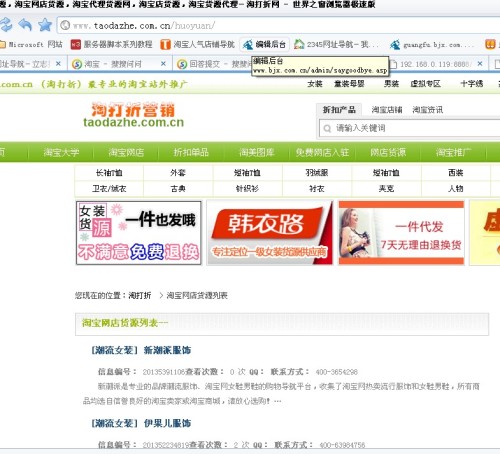Click the 夹克 category cell
This screenshot has width=500, height=454.
tap(386, 189)
